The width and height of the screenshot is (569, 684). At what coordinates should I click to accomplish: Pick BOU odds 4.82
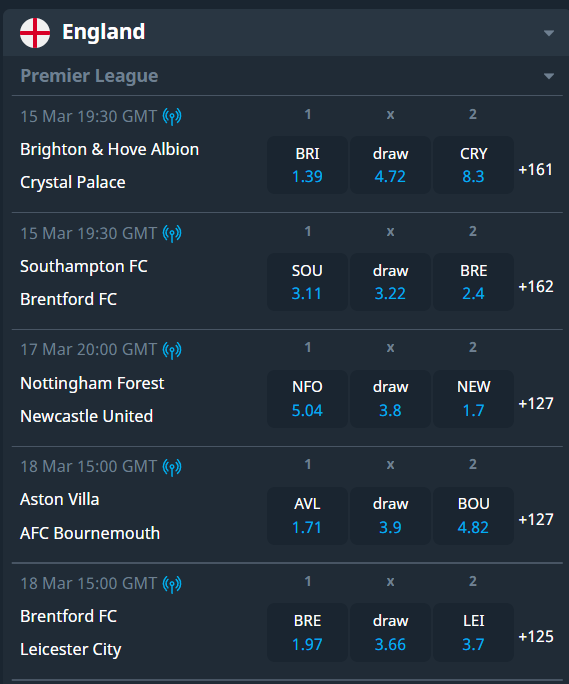click(x=473, y=516)
